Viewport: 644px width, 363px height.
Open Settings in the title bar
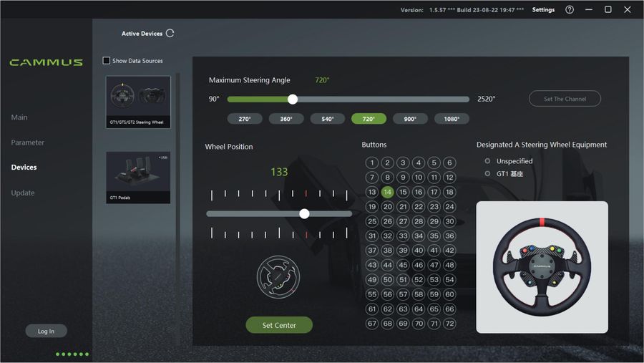pyautogui.click(x=543, y=10)
